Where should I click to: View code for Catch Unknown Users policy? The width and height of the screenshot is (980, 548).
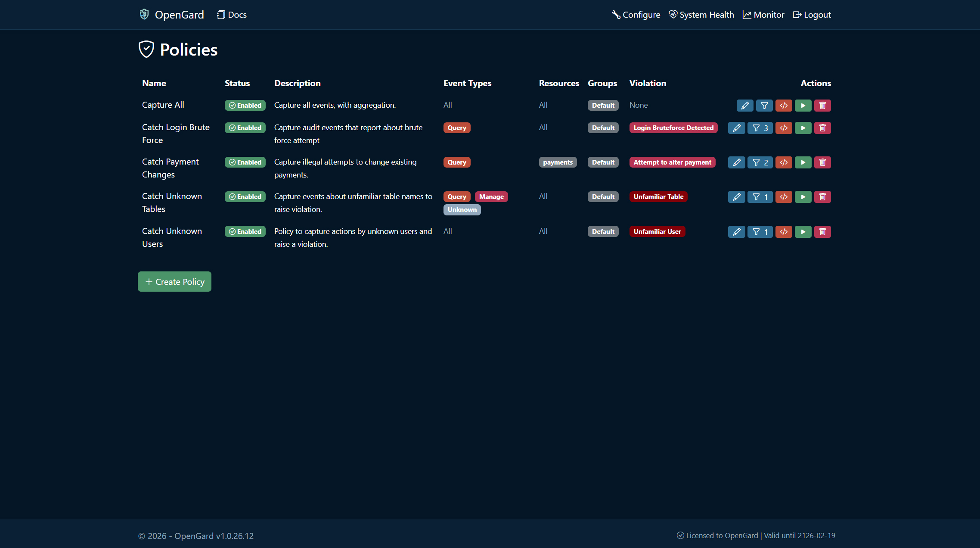[784, 231]
